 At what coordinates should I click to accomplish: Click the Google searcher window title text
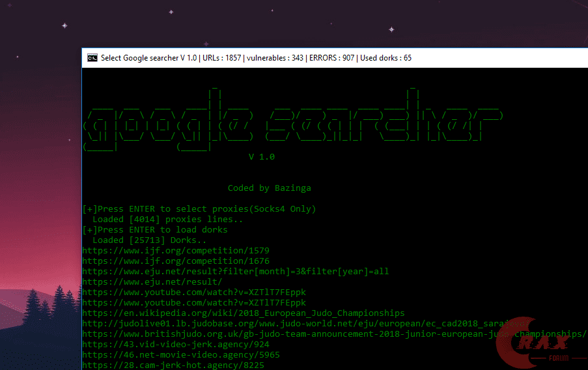256,58
